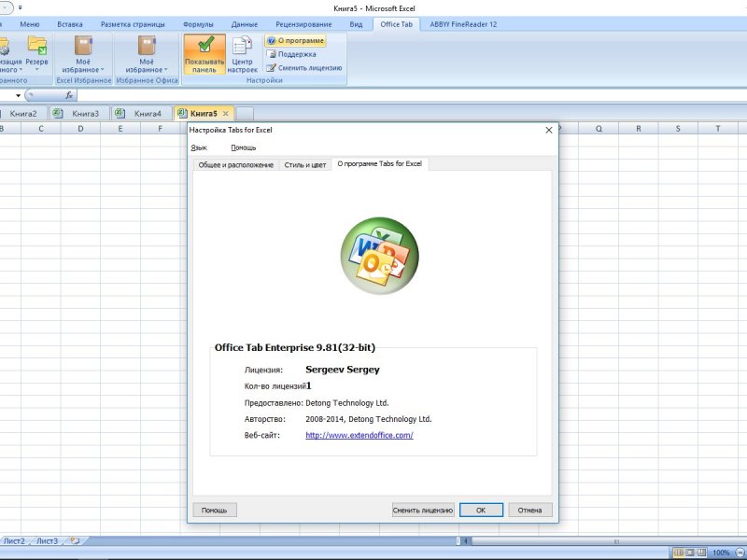The image size is (747, 560).
Task: Close the Книга5 workbook tab
Action: (x=226, y=113)
